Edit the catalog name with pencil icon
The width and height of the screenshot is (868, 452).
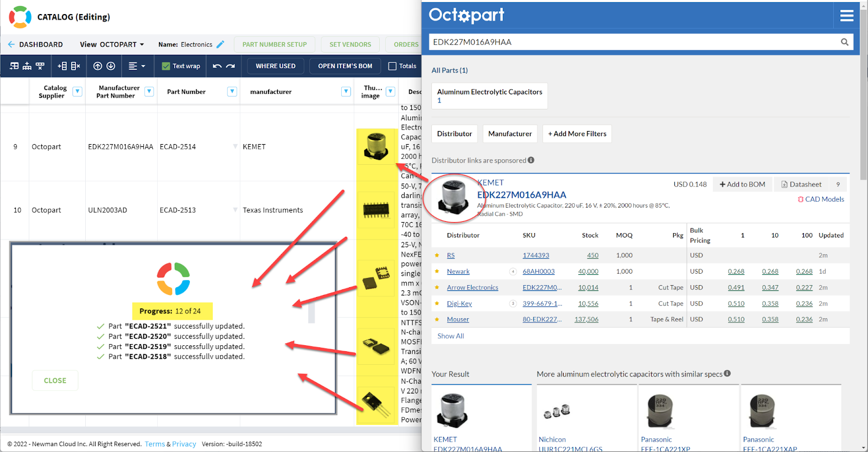(220, 44)
